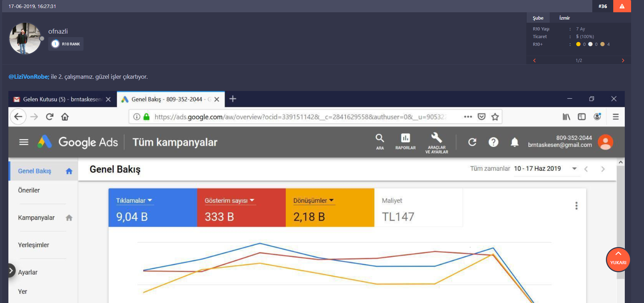Screen dimensions: 644x303
Task: Click the browser forward arrow
Action: click(x=34, y=117)
